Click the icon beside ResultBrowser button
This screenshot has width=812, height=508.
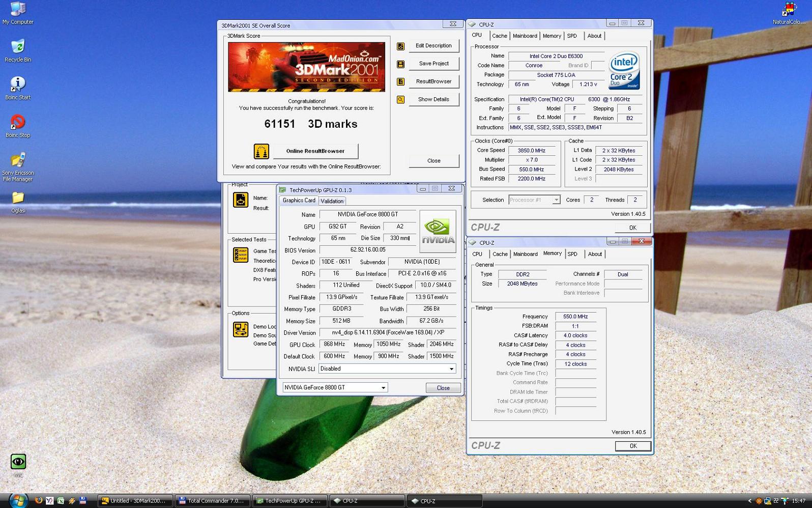(400, 82)
